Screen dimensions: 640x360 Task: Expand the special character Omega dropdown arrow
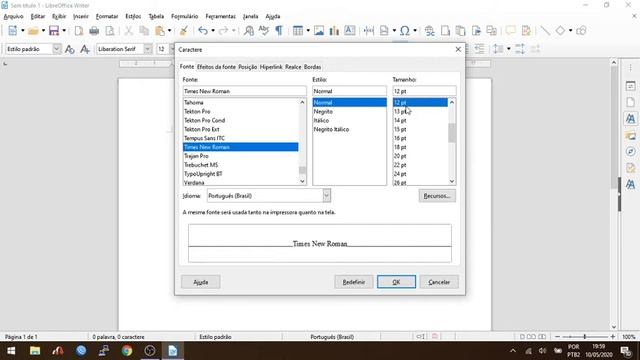click(x=415, y=31)
